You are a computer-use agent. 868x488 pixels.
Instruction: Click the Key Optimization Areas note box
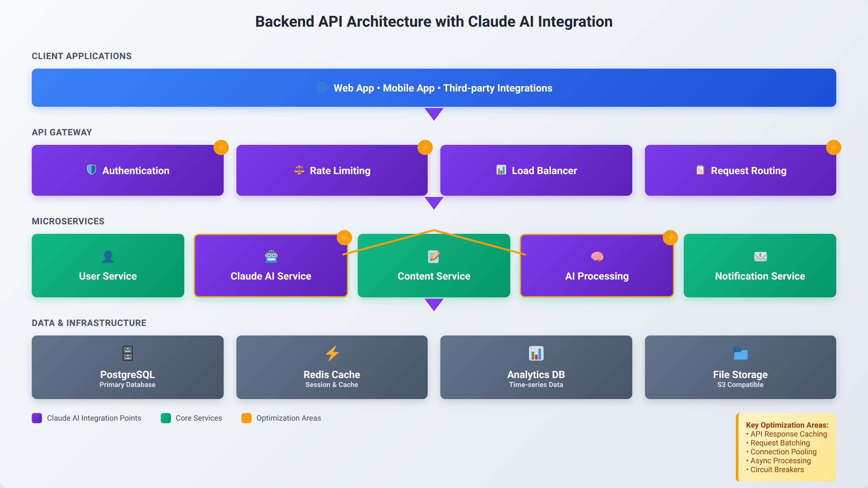[786, 447]
